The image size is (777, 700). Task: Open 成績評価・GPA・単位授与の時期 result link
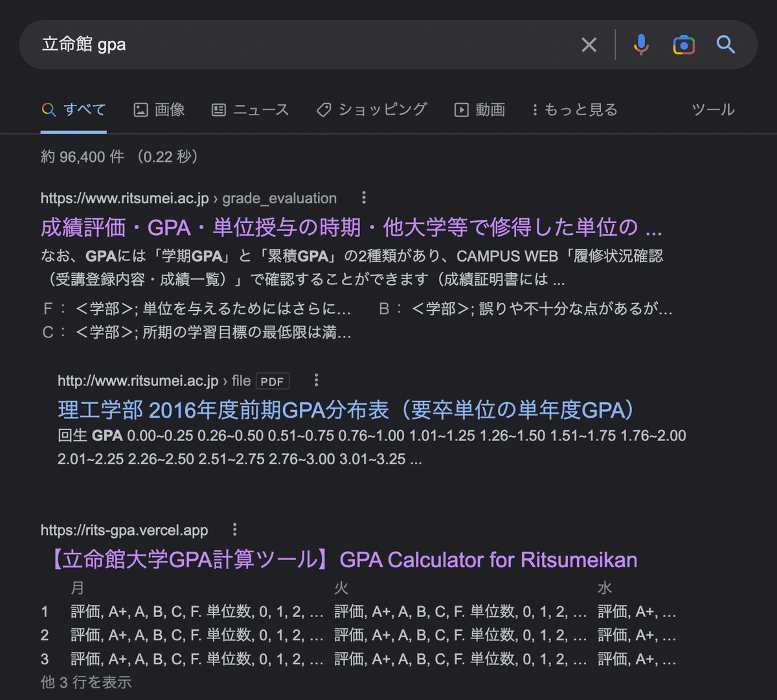tap(352, 227)
